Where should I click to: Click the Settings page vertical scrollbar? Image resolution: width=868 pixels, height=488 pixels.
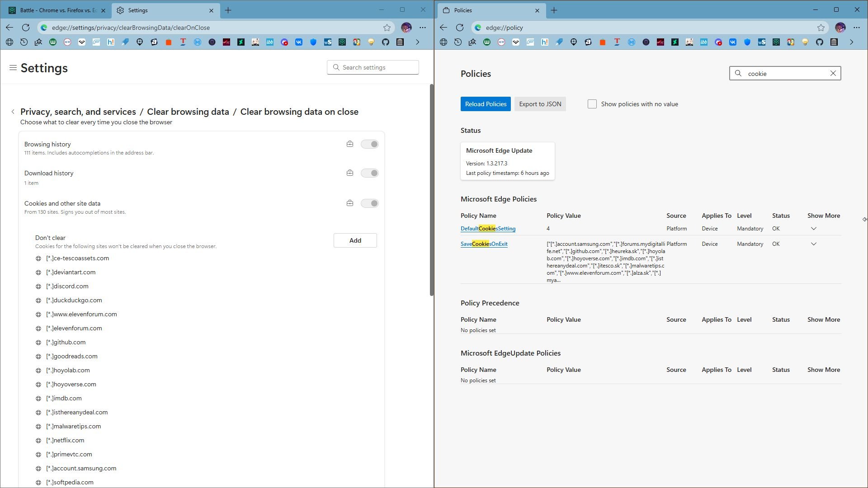point(432,190)
